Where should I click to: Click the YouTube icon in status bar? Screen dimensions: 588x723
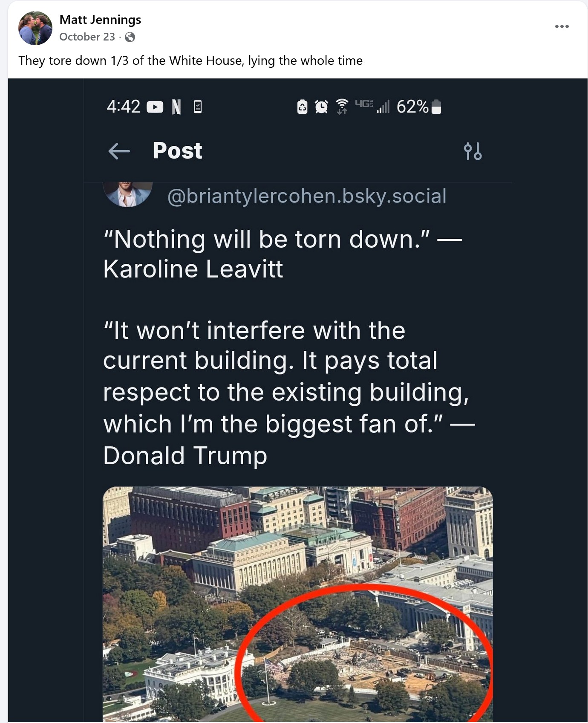tap(155, 107)
